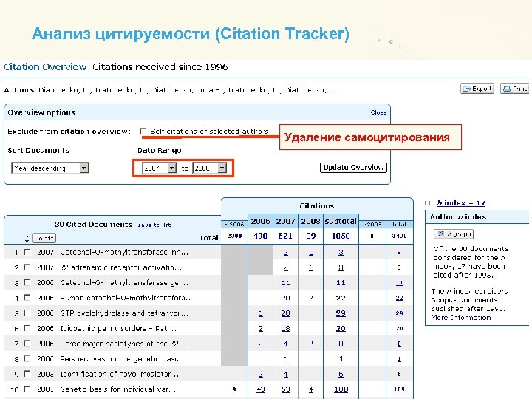Viewport: 532px width, 399px height.
Task: Click 2007 citation count 18 for Idiopathic pain
Action: (286, 328)
